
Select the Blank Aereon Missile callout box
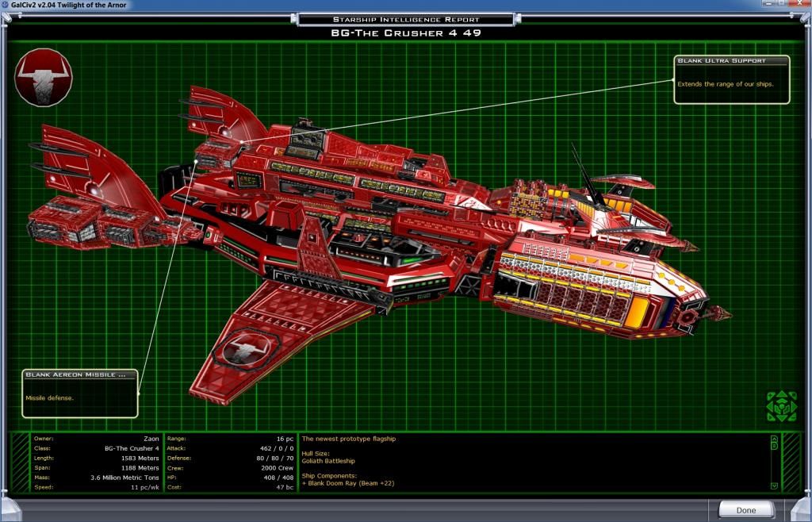tap(80, 393)
